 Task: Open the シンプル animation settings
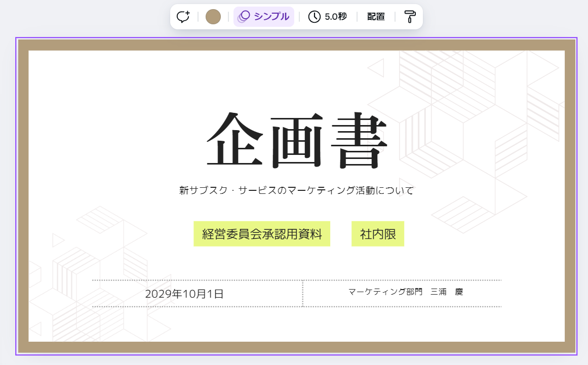point(264,17)
